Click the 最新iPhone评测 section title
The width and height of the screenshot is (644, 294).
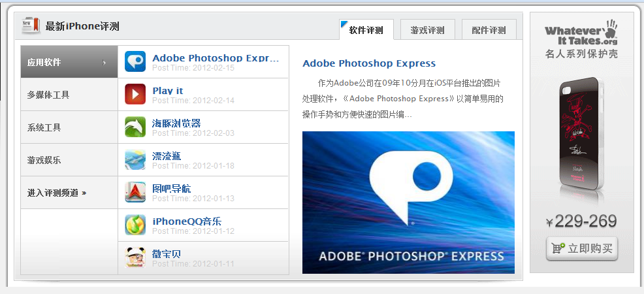click(x=82, y=27)
